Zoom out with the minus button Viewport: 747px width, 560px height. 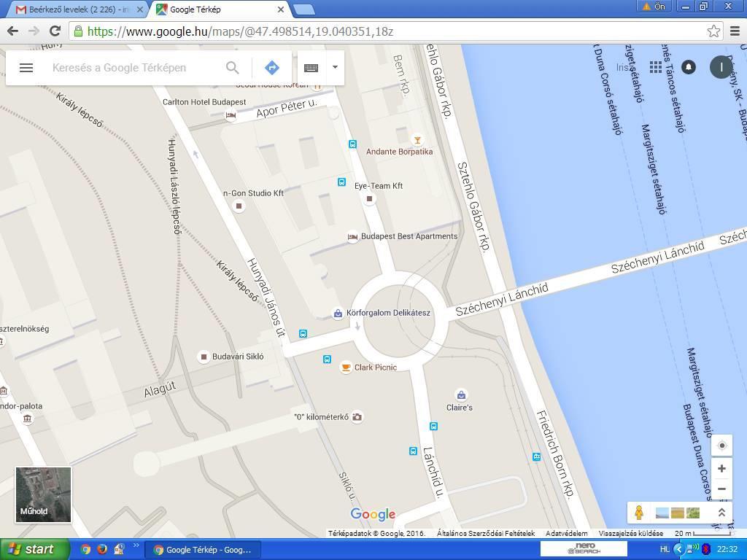click(721, 489)
